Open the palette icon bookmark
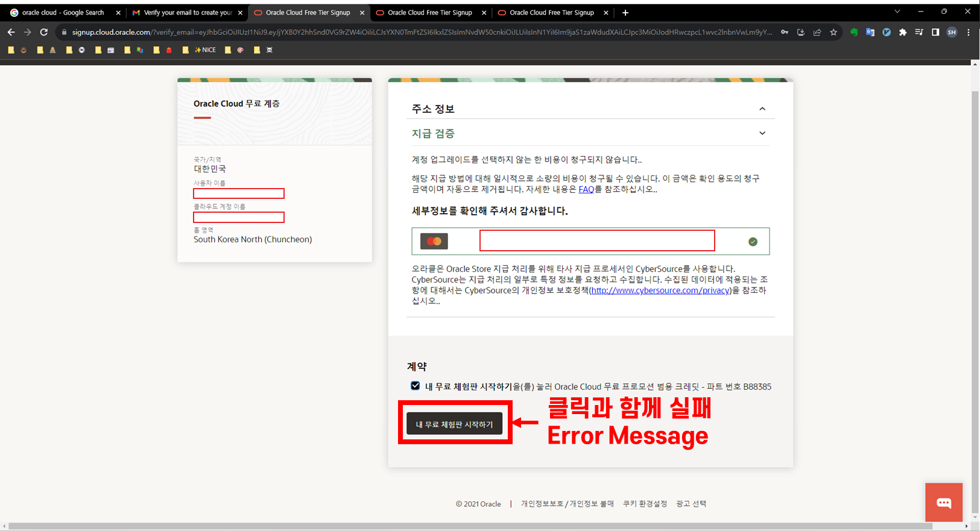 (241, 50)
